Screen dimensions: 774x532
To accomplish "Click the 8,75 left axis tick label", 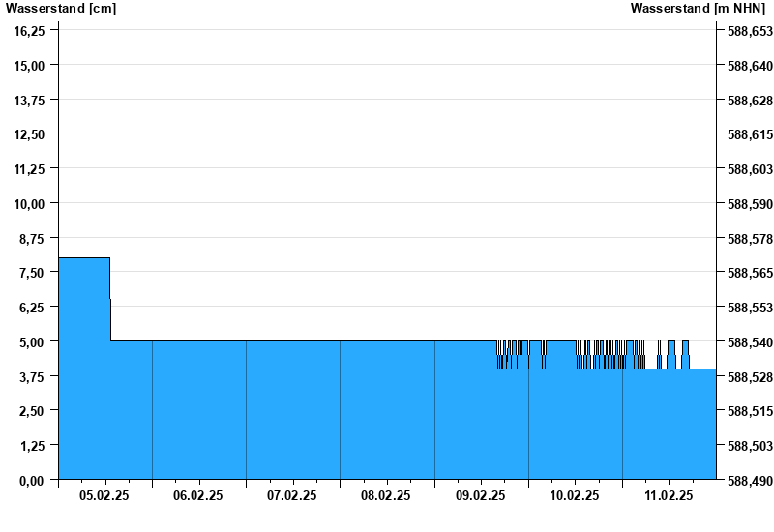I will coord(33,238).
